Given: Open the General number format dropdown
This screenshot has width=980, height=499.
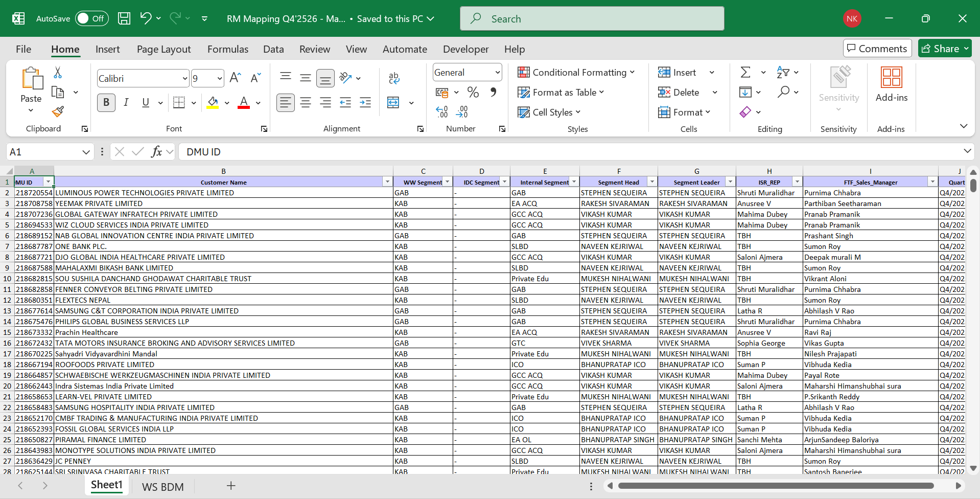Looking at the screenshot, I should click(x=497, y=73).
